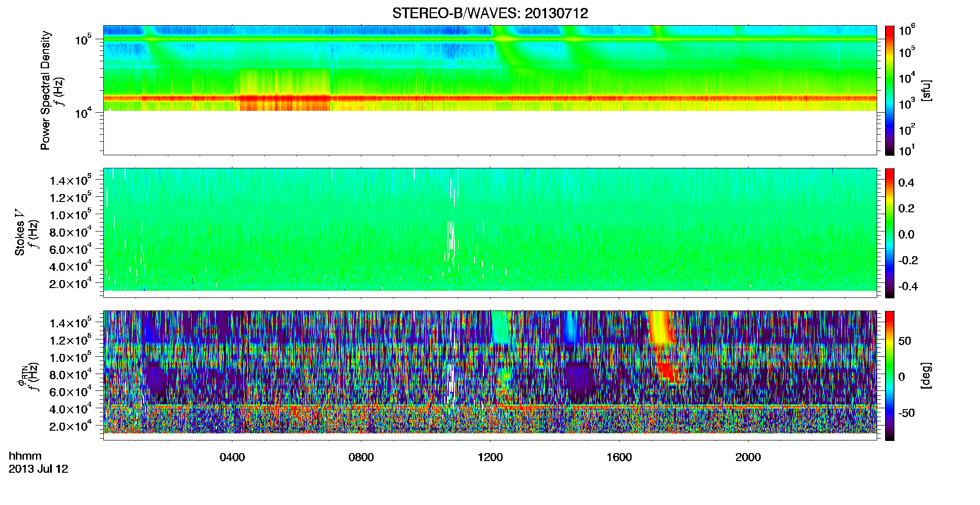Click the -0.4 label on Stokes V color bar
The height and width of the screenshot is (505, 980).
pos(908,286)
